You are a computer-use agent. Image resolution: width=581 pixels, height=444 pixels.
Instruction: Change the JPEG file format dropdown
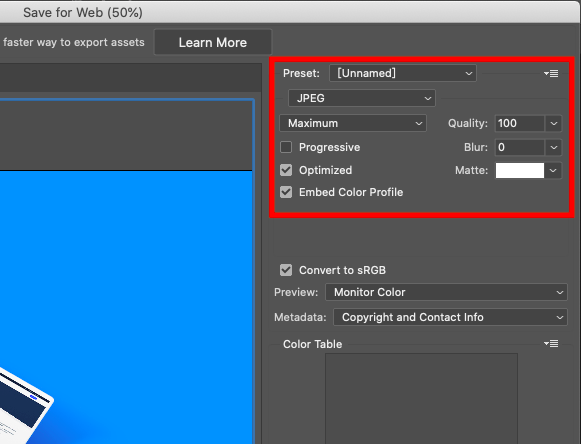click(362, 98)
